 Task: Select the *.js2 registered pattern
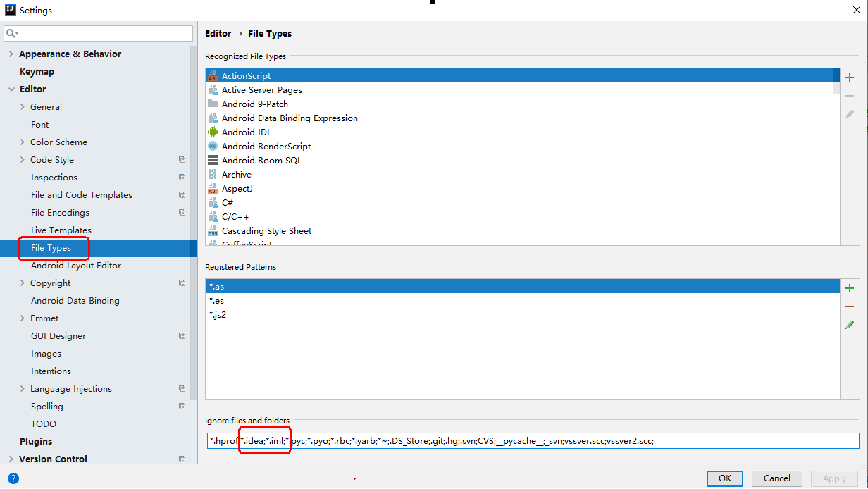pos(523,315)
